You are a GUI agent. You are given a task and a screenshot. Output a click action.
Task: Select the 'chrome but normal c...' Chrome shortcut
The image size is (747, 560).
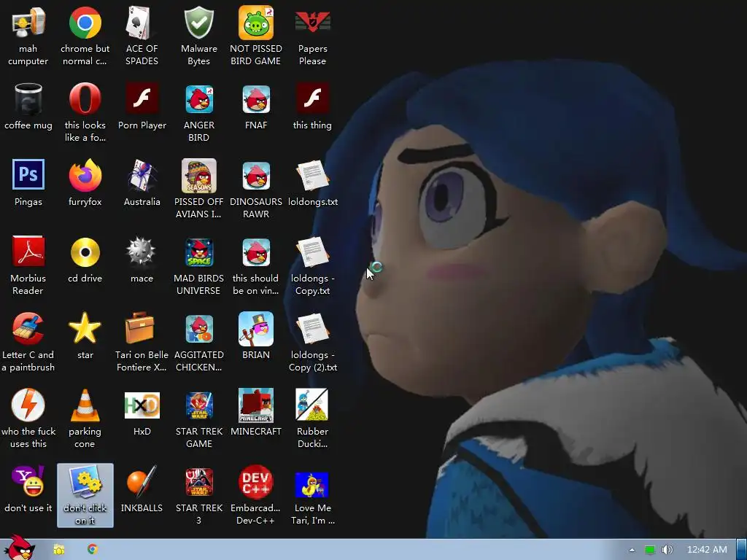tap(85, 23)
